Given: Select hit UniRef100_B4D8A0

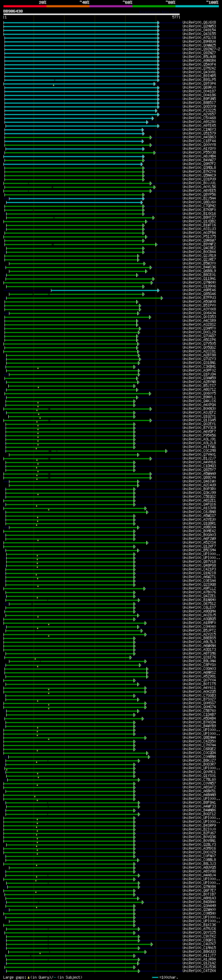Looking at the screenshot, I should (199, 902).
